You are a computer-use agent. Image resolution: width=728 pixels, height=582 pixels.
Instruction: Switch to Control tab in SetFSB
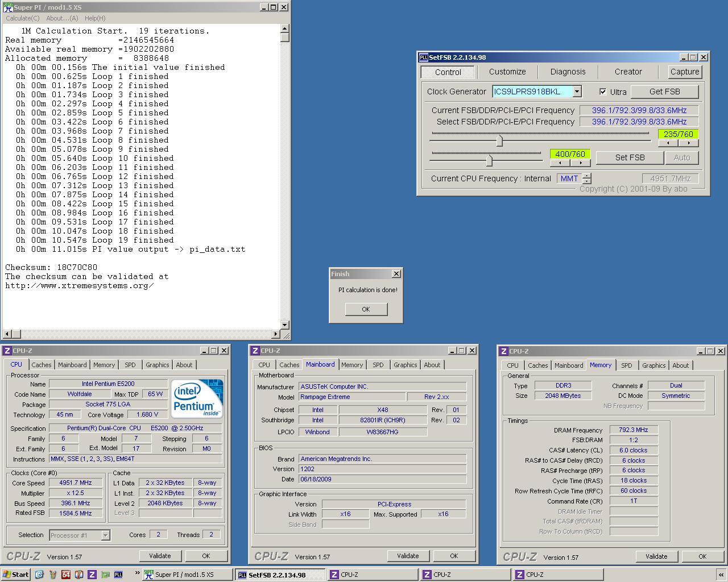[x=448, y=72]
